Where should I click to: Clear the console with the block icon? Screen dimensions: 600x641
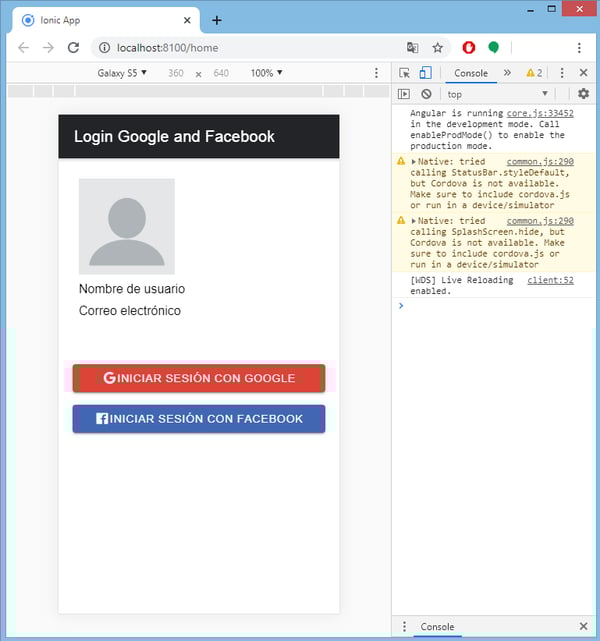[426, 94]
